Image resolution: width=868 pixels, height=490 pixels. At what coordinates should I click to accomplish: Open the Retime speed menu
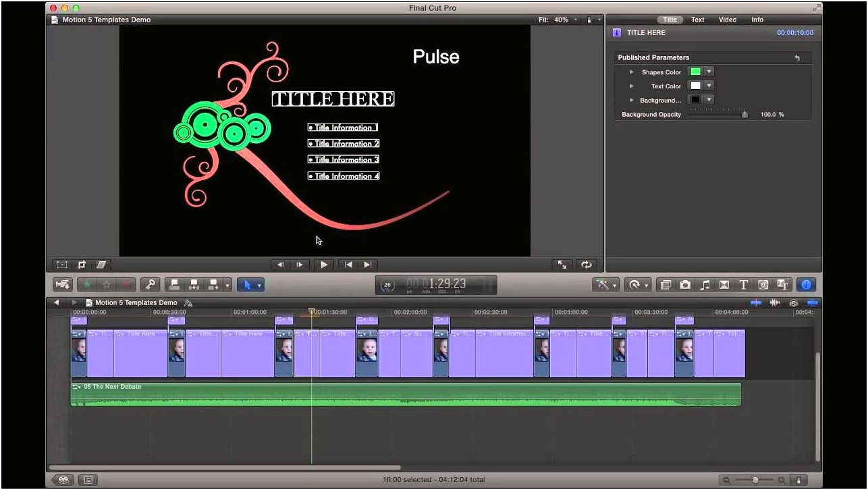[x=638, y=285]
